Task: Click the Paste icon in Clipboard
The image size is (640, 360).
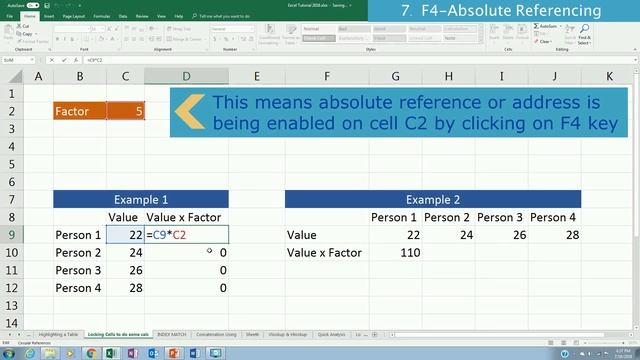Action: 9,32
